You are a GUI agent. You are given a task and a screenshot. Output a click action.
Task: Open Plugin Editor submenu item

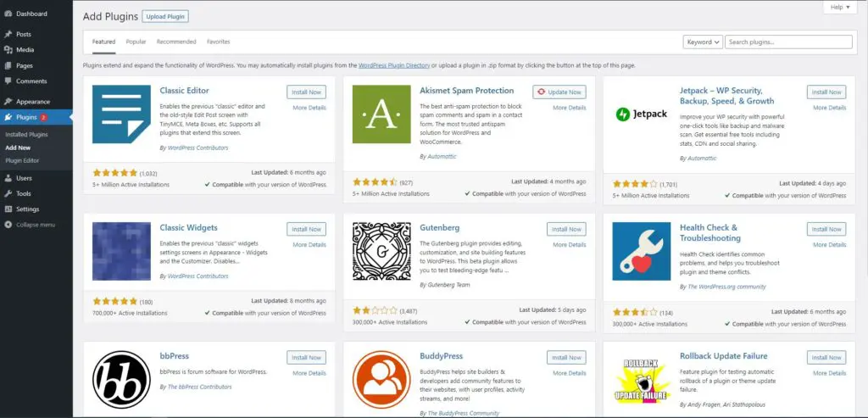22,160
